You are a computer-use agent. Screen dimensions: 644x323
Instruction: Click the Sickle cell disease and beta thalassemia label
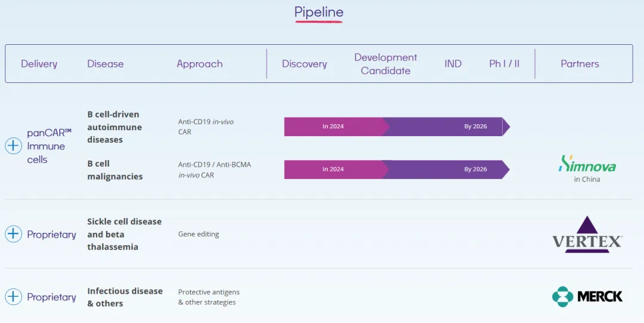click(x=124, y=234)
